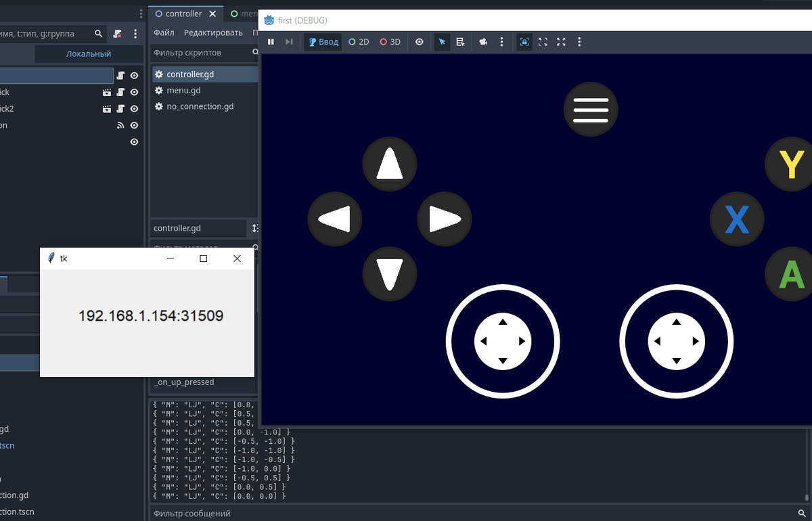Click the camera override icon
This screenshot has width=812, height=521.
tap(483, 42)
